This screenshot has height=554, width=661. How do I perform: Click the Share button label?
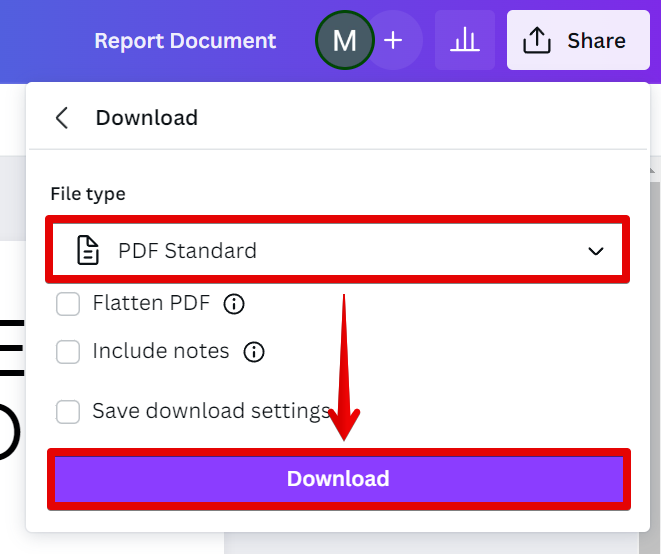(x=596, y=40)
